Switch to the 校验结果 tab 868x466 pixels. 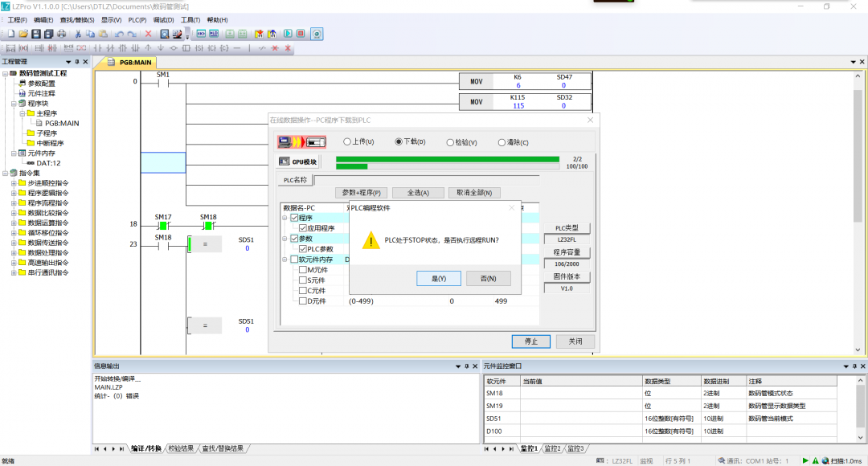click(181, 448)
